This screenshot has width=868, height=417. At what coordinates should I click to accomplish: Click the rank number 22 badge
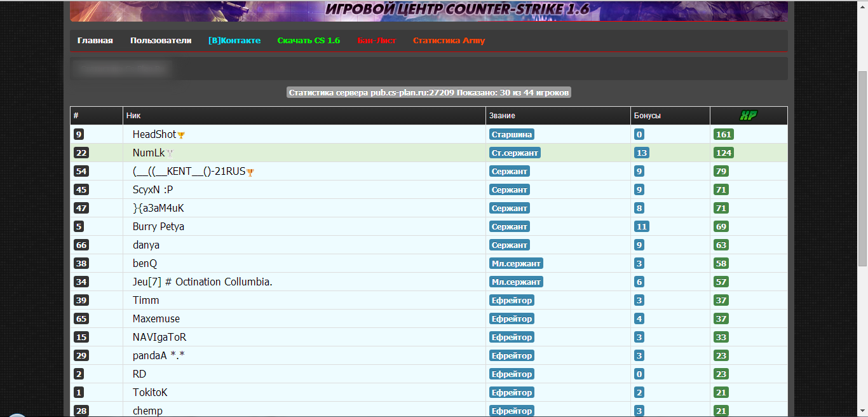coord(81,153)
